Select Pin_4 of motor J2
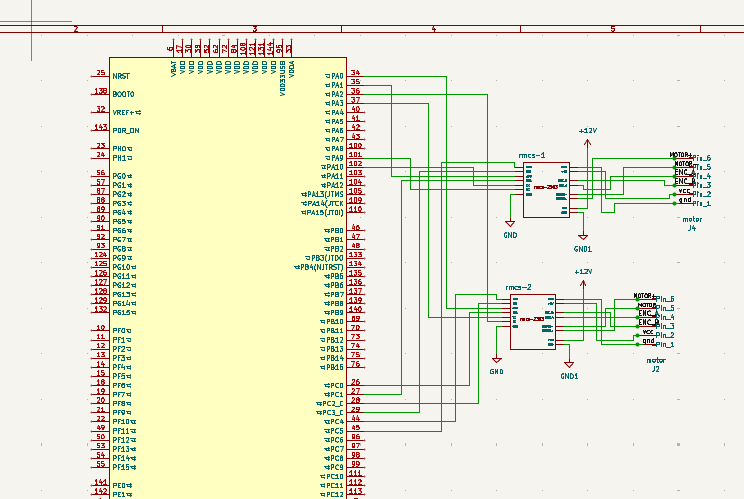 [665, 317]
